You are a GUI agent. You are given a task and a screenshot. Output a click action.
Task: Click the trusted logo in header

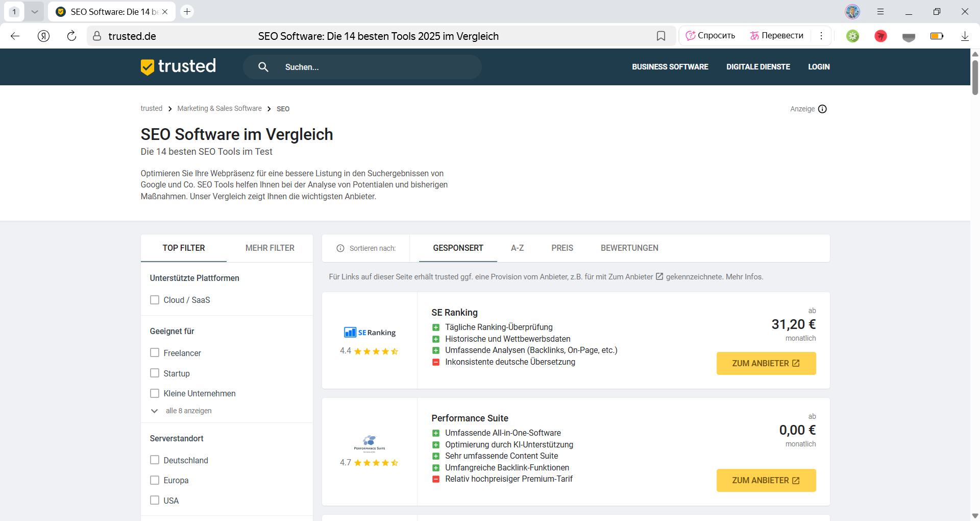pyautogui.click(x=178, y=66)
